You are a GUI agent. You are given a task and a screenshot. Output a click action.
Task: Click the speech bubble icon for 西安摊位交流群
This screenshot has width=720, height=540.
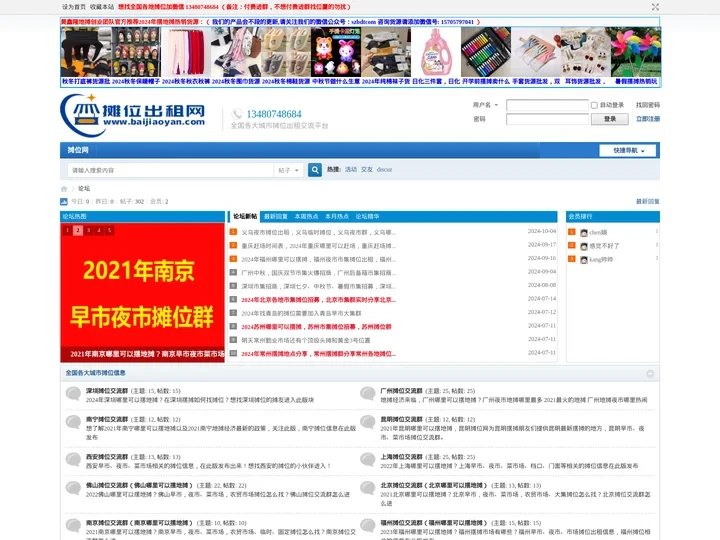pos(73,460)
